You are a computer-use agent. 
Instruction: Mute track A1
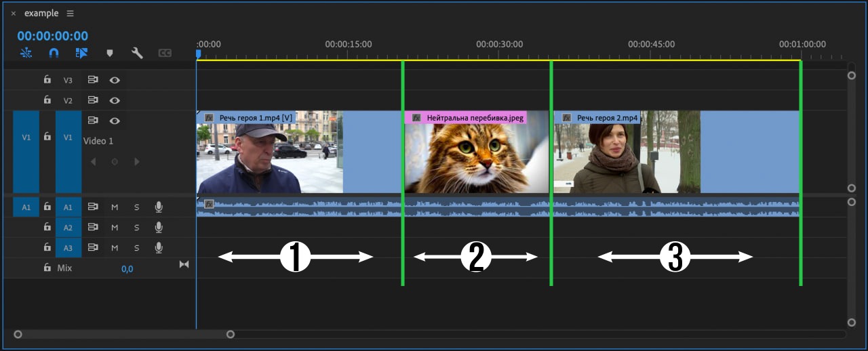coord(115,207)
